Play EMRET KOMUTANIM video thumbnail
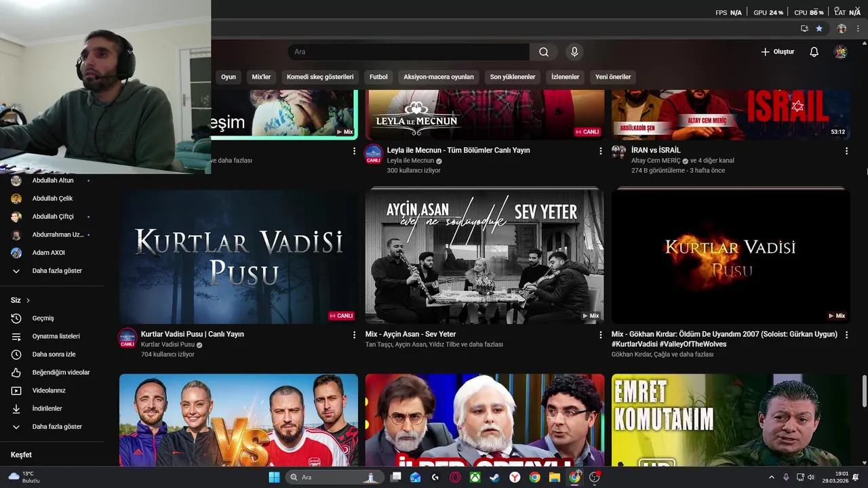 pyautogui.click(x=730, y=420)
